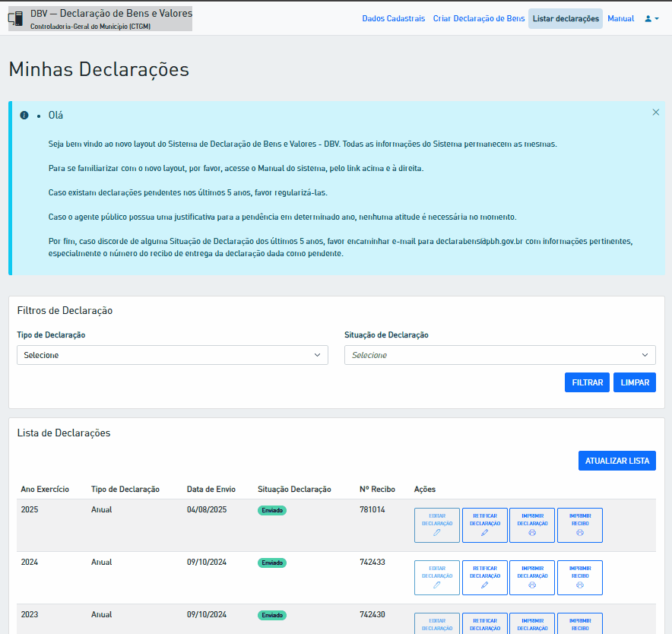Open the Manual link
The height and width of the screenshot is (634, 672).
[620, 18]
